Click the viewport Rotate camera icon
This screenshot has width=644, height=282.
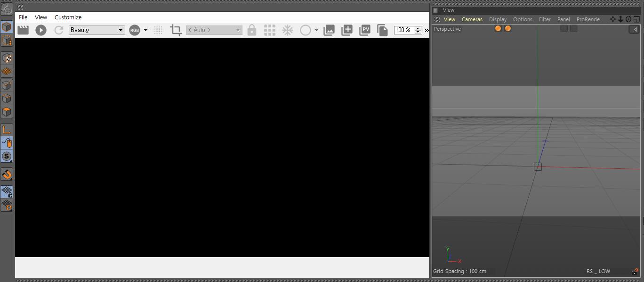pos(628,19)
